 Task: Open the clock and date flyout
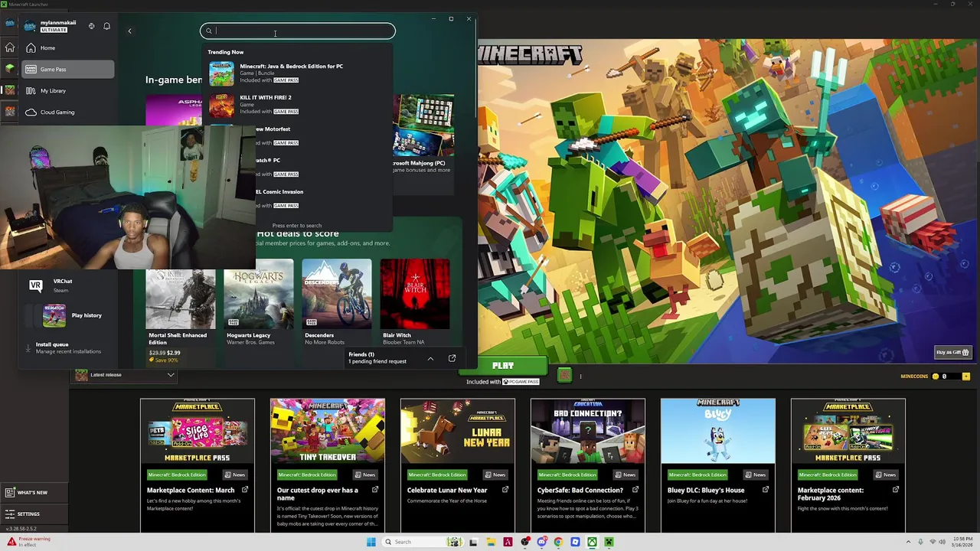pos(963,542)
